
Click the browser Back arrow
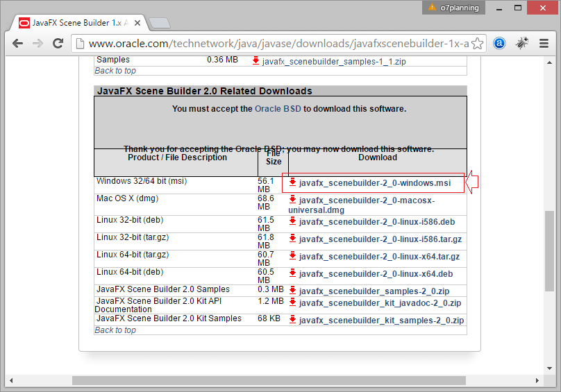[x=17, y=44]
